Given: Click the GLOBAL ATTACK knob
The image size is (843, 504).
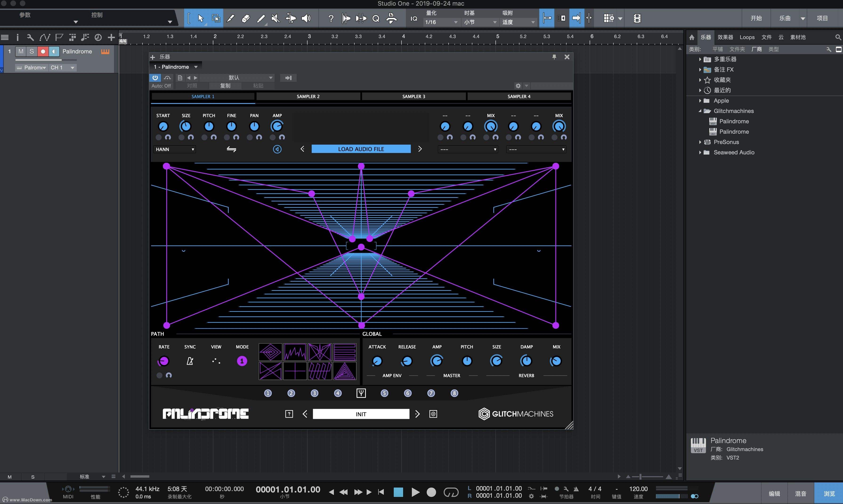Looking at the screenshot, I should click(x=377, y=361).
